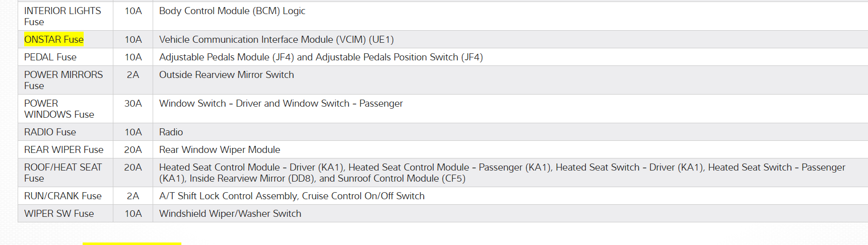The height and width of the screenshot is (245, 868).
Task: Click the 20A rating for rear wiper
Action: (x=133, y=149)
